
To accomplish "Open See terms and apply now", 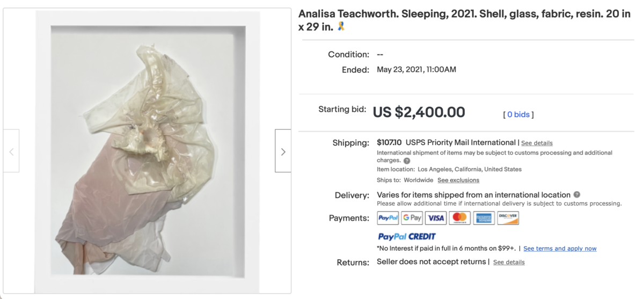I will coord(560,249).
